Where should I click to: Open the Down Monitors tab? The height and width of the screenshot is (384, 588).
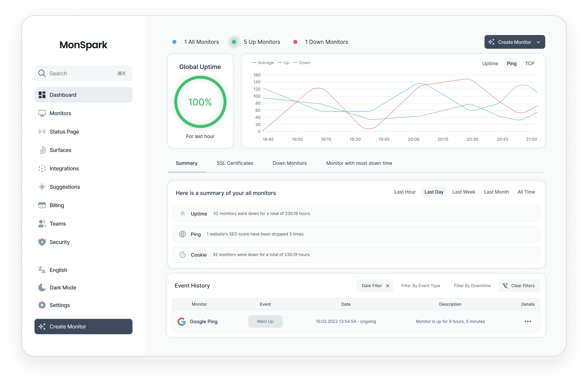pos(290,163)
